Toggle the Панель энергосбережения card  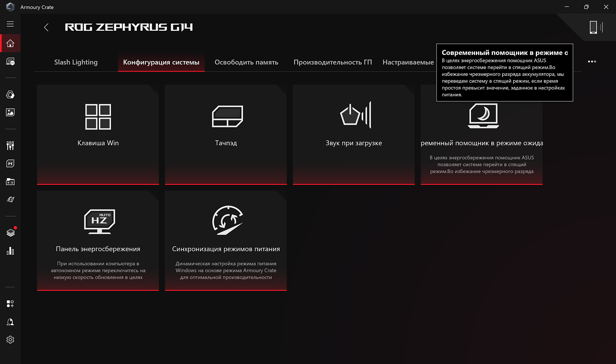tap(98, 241)
